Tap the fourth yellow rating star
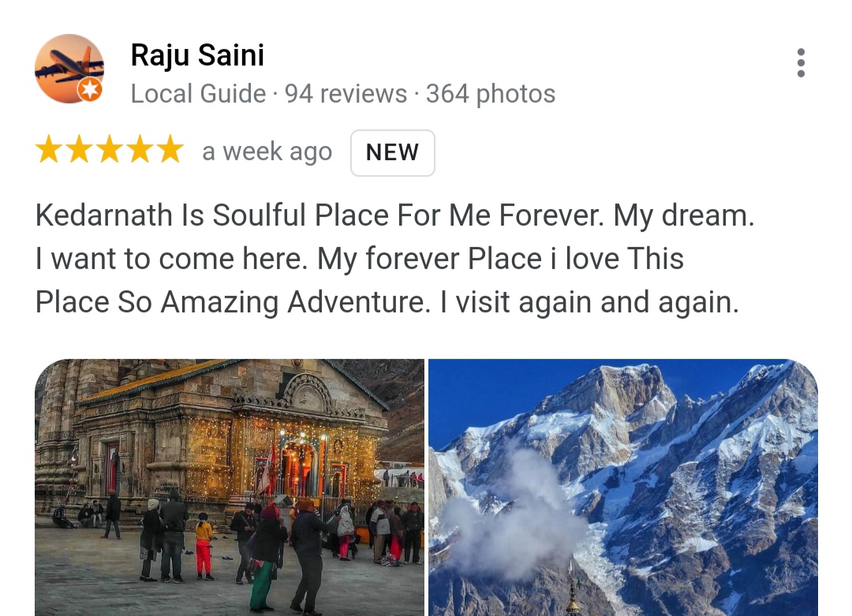Screen dimensions: 852x616 point(140,149)
